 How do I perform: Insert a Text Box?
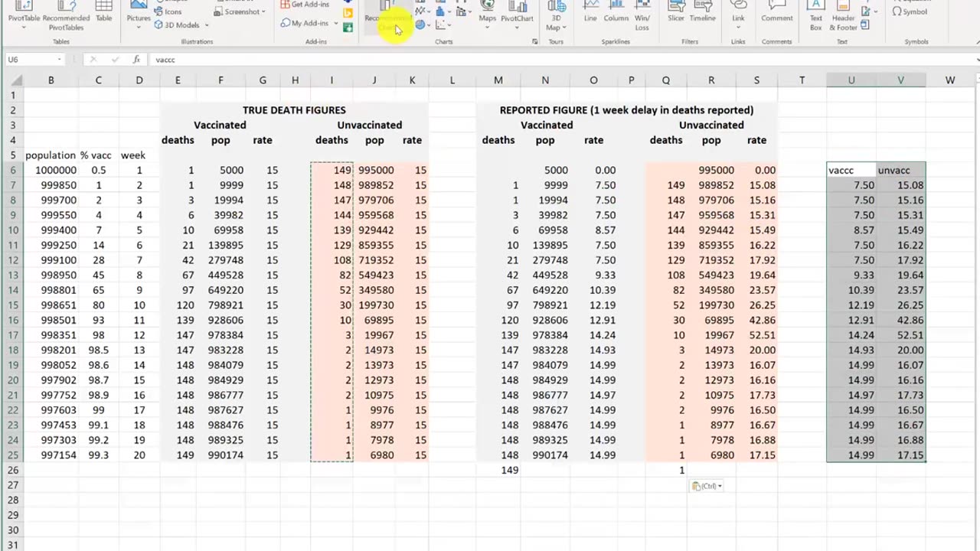[x=815, y=17]
